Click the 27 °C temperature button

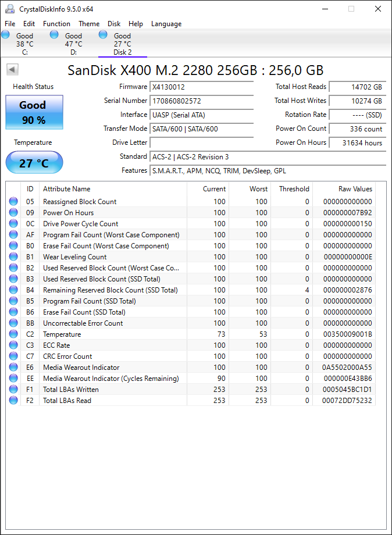coord(34,163)
